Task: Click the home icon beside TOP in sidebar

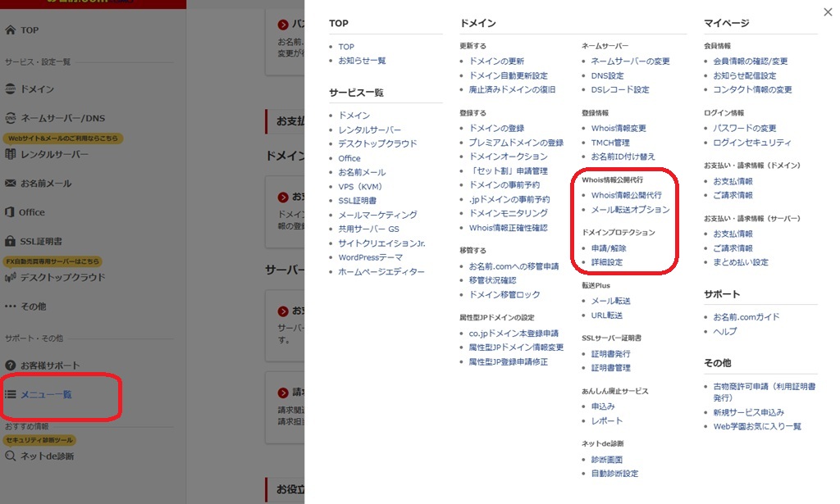Action: pos(10,30)
